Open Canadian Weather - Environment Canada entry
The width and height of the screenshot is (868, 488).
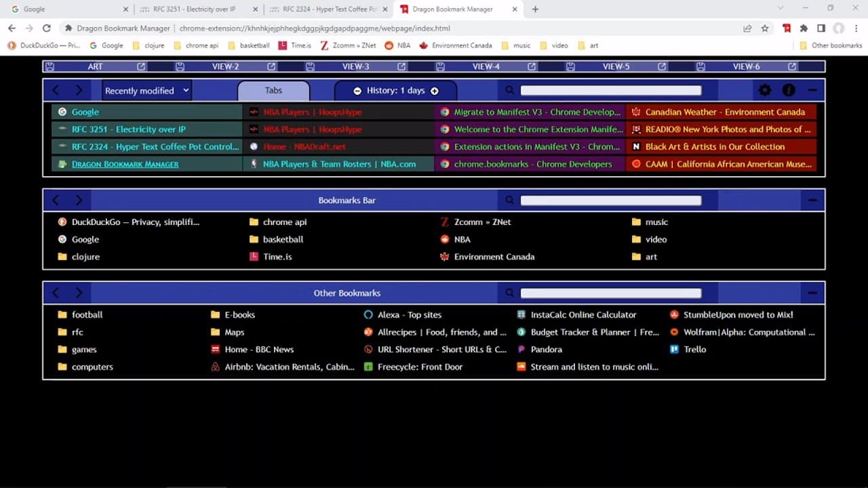click(722, 112)
